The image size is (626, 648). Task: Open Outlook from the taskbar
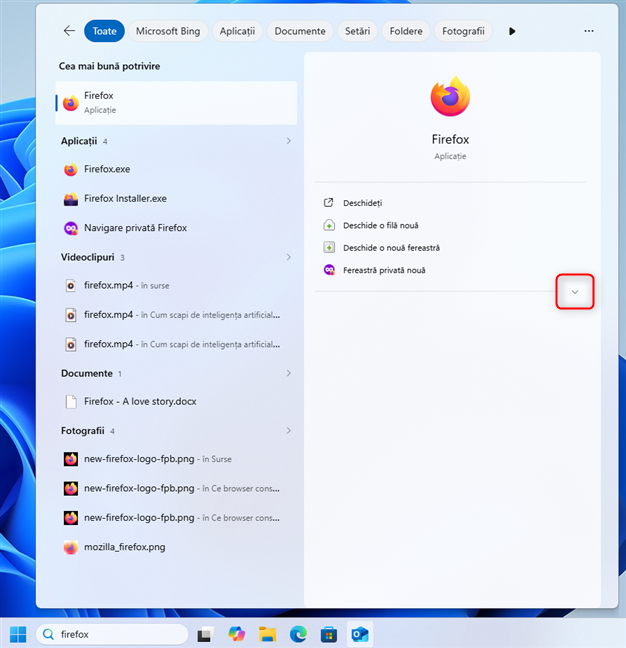(360, 634)
